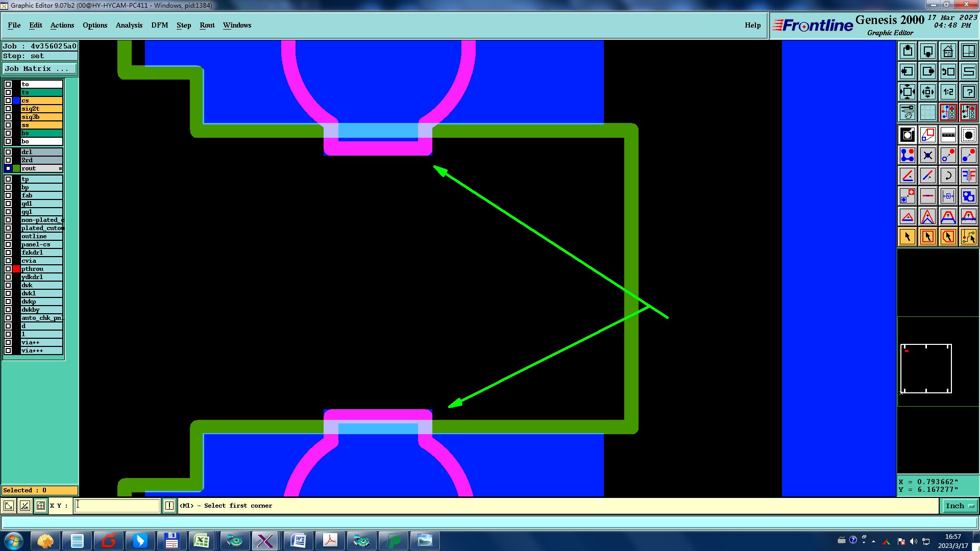Click the Help button

point(752,25)
